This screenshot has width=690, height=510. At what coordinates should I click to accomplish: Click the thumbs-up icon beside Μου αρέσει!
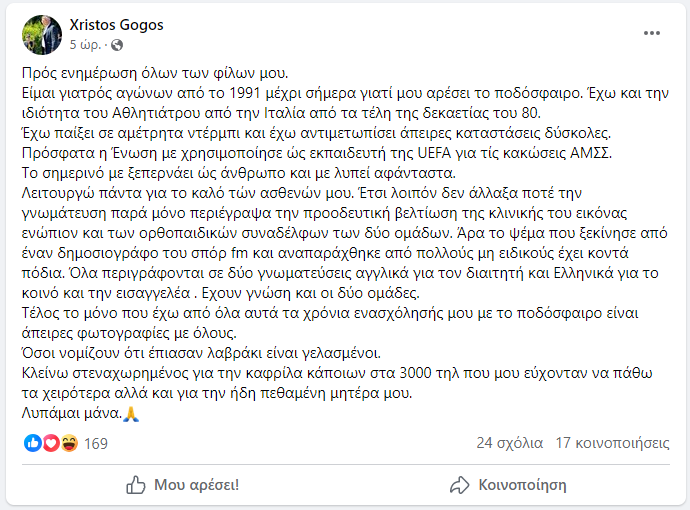tap(136, 485)
